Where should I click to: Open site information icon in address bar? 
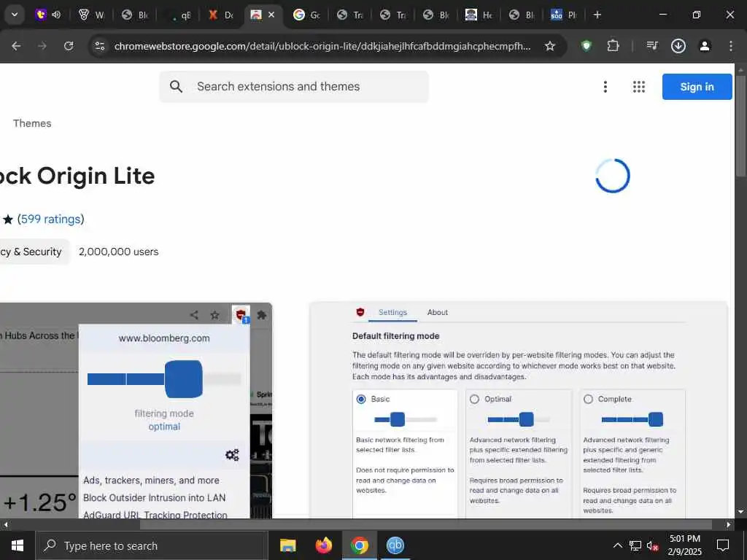99,46
